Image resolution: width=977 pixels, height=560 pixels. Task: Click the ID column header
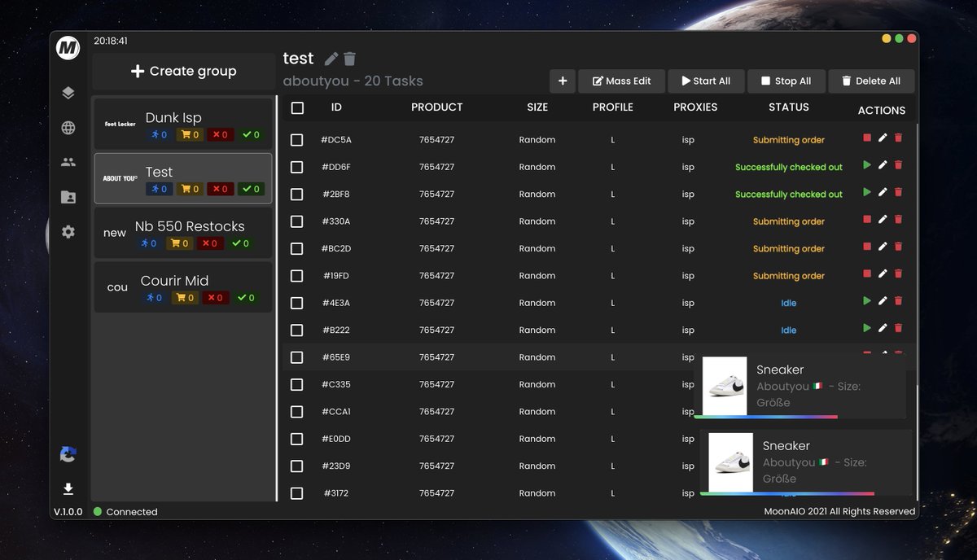[x=336, y=107]
